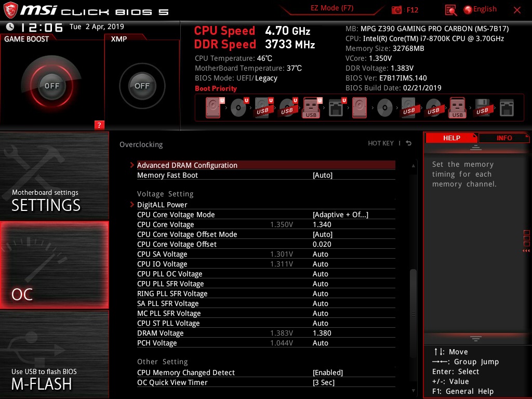The height and width of the screenshot is (399, 532).
Task: Select the SA PLL SFR Voltage row
Action: (x=266, y=303)
